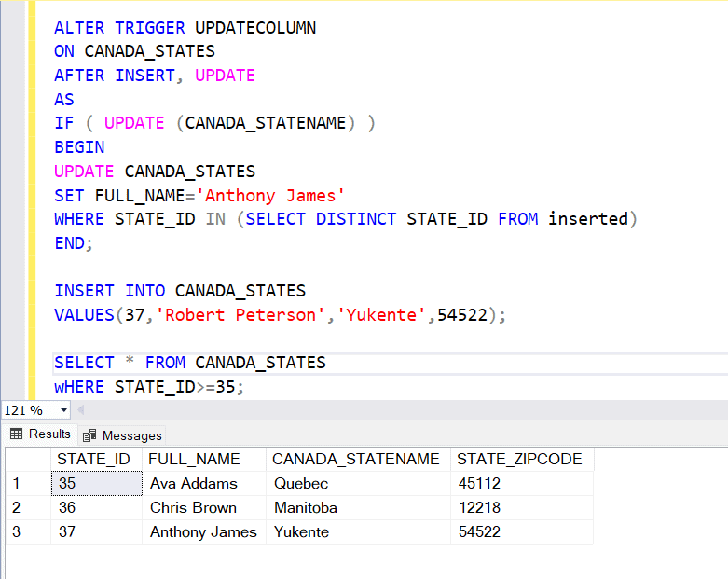Select the FULL_NAME column header
Screen dimensions: 728x579
(x=204, y=460)
